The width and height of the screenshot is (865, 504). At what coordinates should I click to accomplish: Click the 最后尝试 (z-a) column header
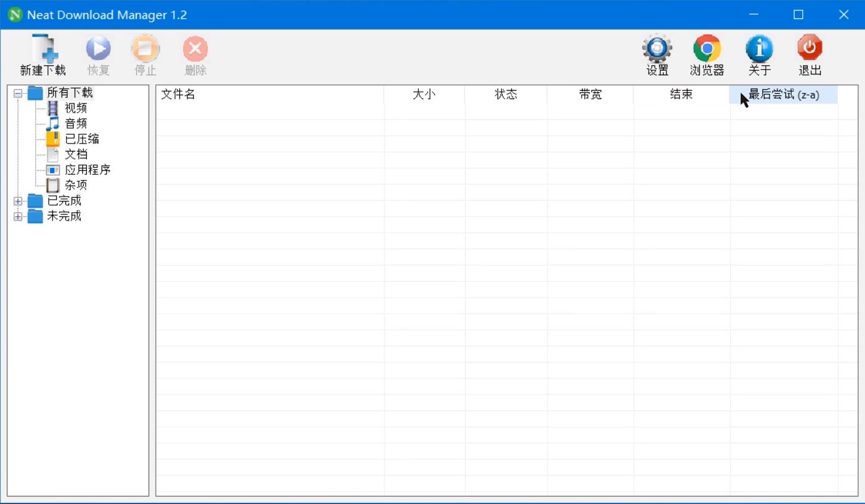tap(784, 94)
